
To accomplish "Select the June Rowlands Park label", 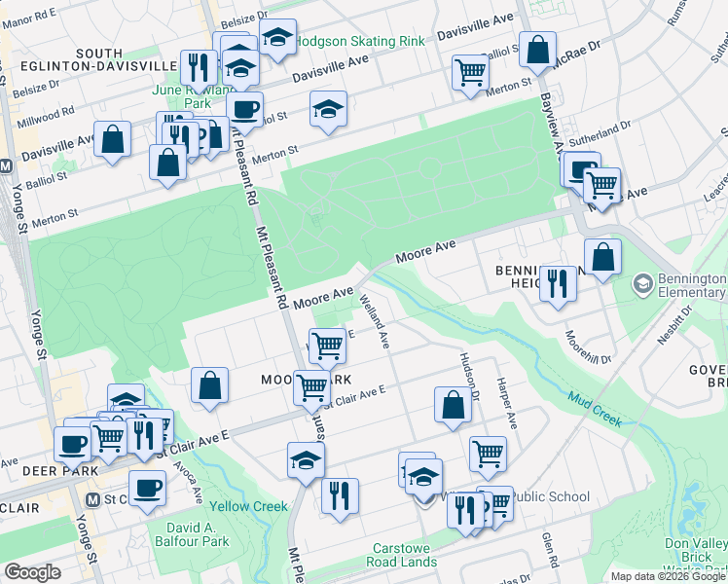I will point(198,96).
